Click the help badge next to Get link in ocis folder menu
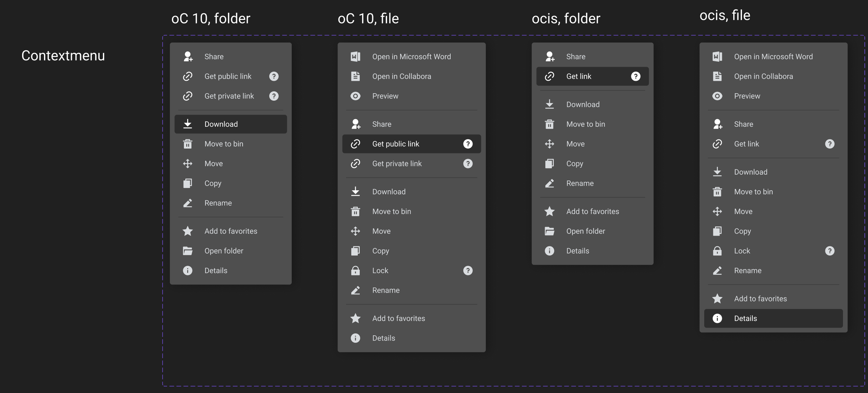 point(636,76)
